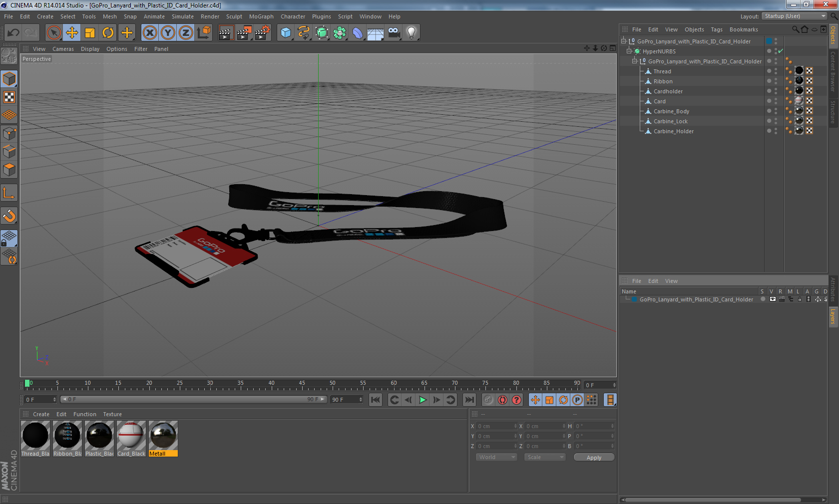Add a cube primitive object
Screen dimensions: 839x504
coord(286,33)
